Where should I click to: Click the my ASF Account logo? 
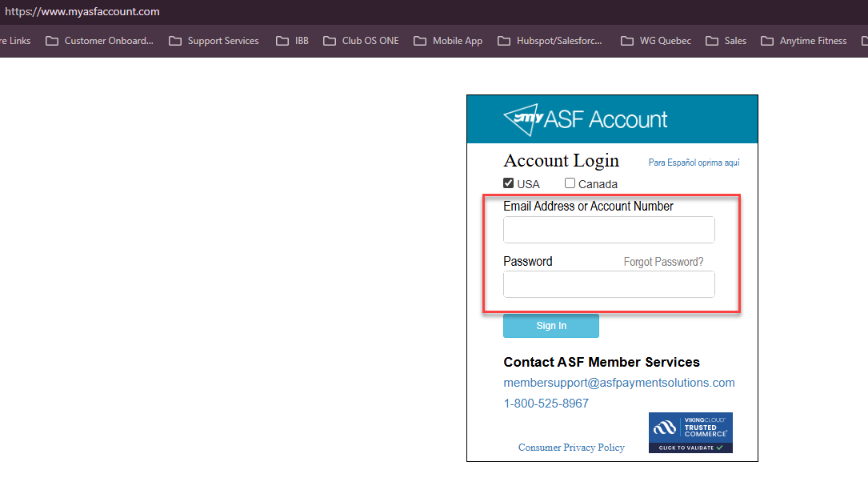tap(585, 119)
